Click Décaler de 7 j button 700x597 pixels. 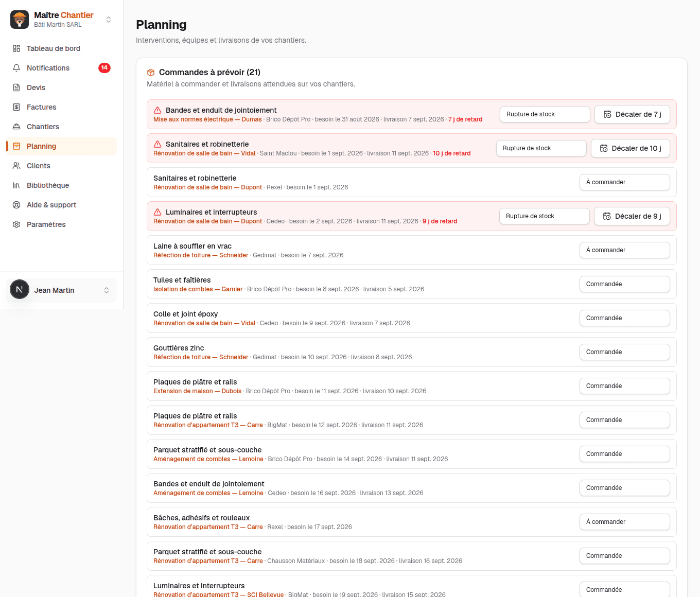tap(632, 114)
